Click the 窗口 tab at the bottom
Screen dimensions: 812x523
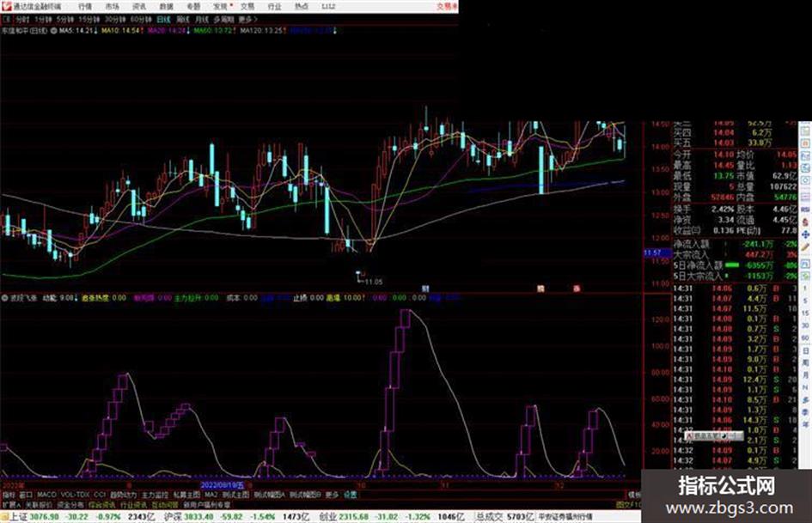pos(26,495)
